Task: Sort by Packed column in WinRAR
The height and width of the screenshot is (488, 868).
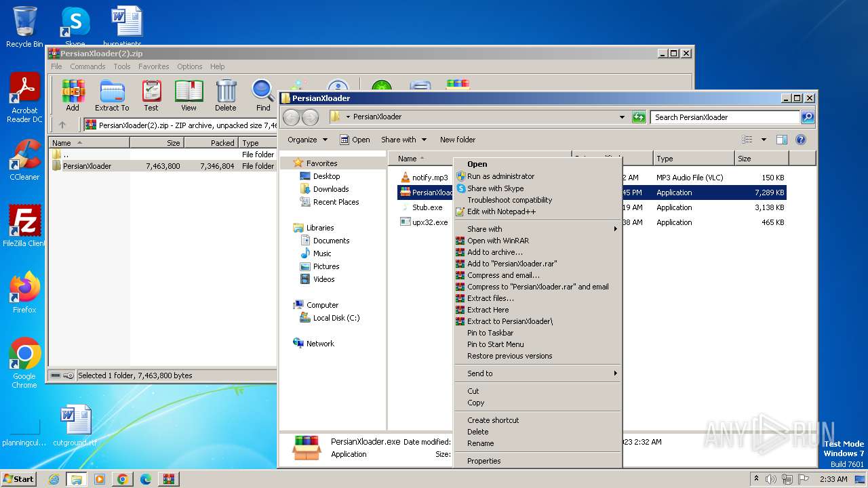Action: (x=211, y=143)
